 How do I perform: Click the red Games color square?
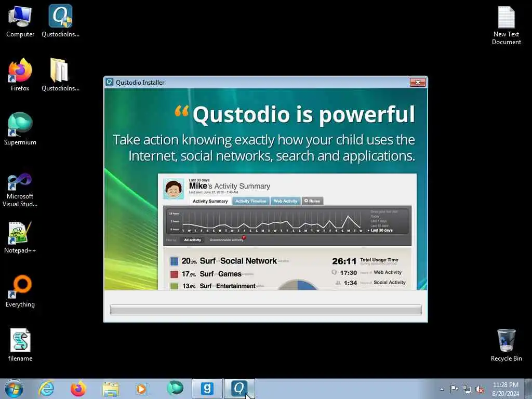tap(174, 274)
